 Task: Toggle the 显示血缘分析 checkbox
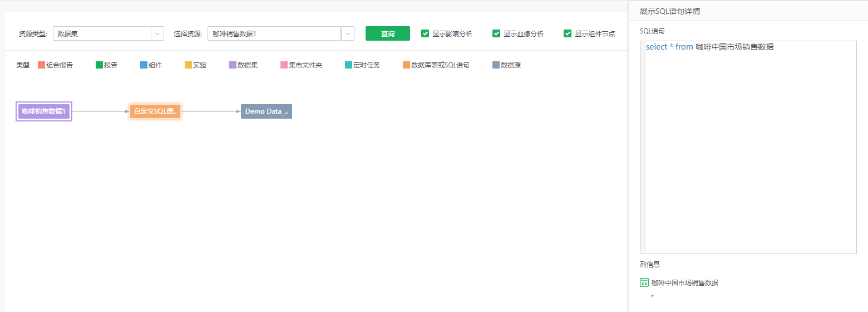(x=496, y=33)
